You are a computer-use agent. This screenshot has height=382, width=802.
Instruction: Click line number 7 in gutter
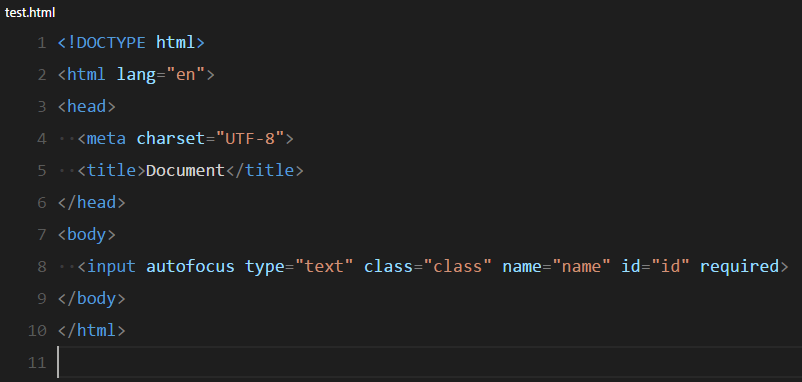(x=42, y=235)
